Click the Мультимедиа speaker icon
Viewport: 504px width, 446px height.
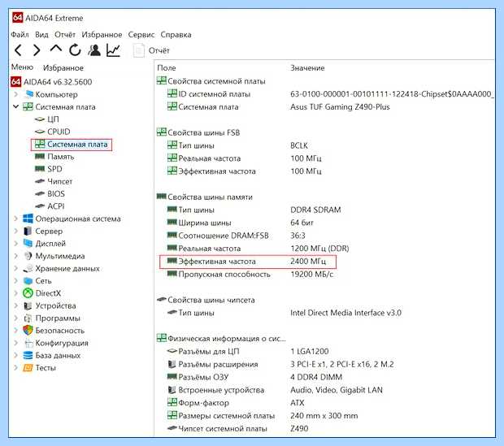28,256
